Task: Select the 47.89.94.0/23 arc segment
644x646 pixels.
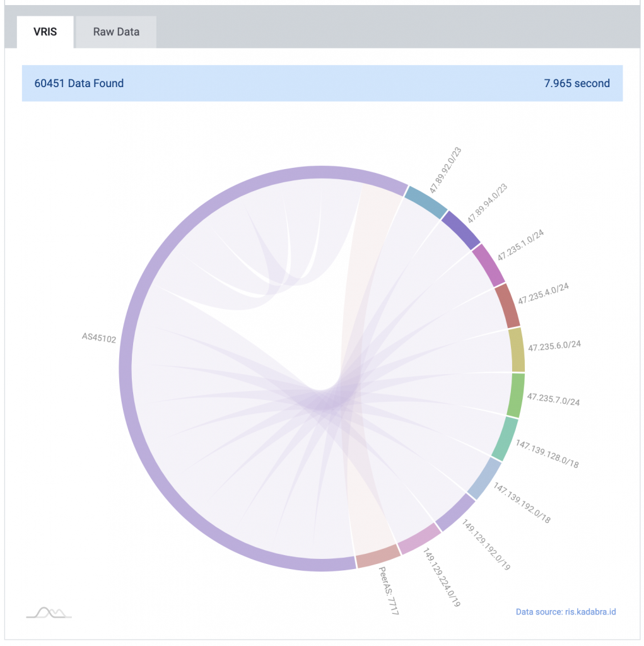Action: 460,230
